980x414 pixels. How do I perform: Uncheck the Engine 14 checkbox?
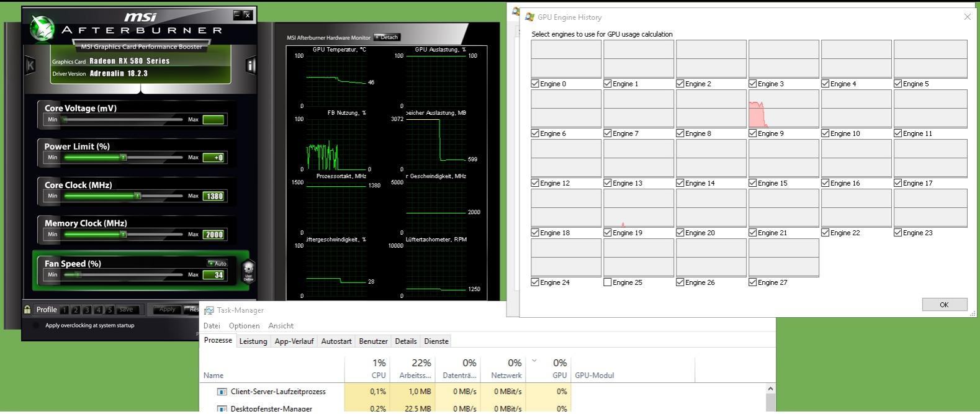pos(680,183)
